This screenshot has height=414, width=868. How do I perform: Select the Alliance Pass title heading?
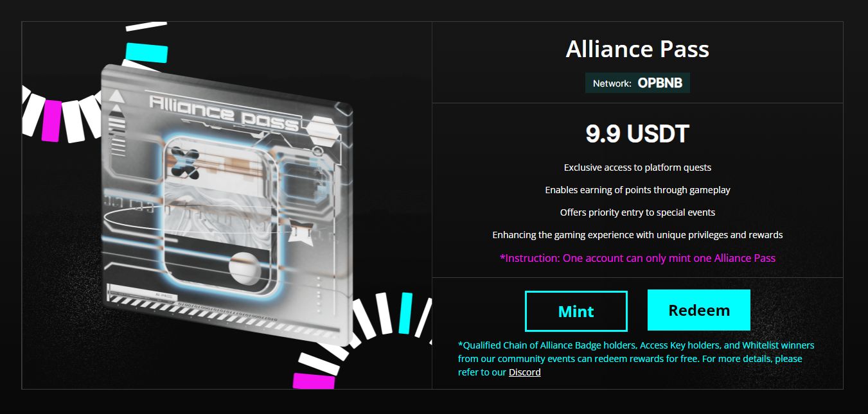click(637, 48)
